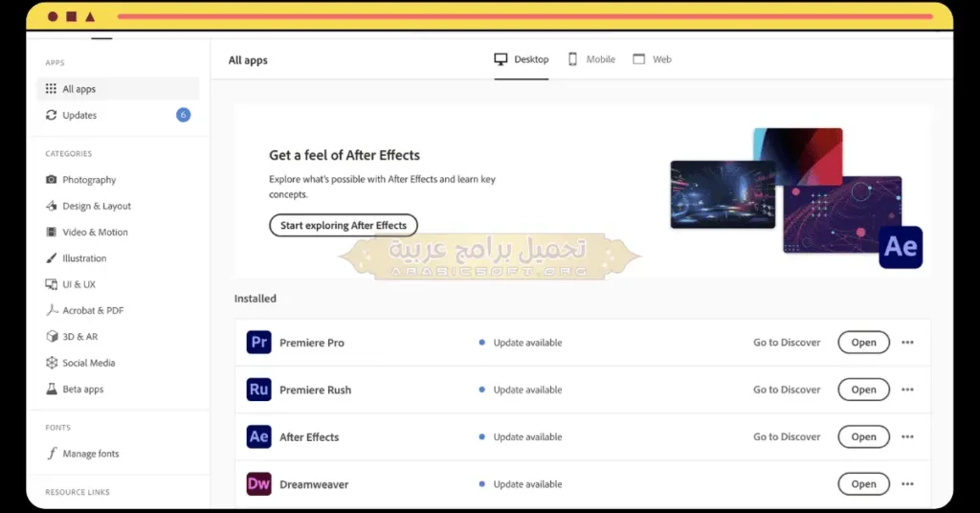The width and height of the screenshot is (980, 513).
Task: Click Premiere Rush Update available status
Action: tap(521, 390)
